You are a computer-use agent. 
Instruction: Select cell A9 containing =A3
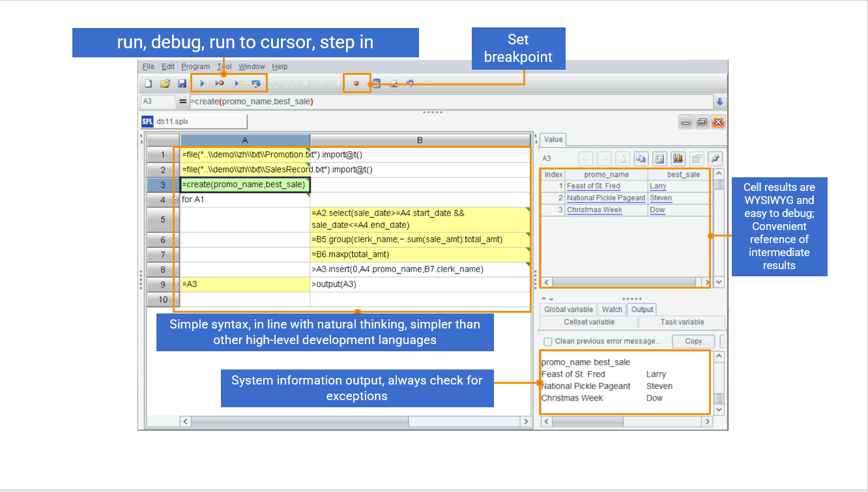tap(244, 284)
